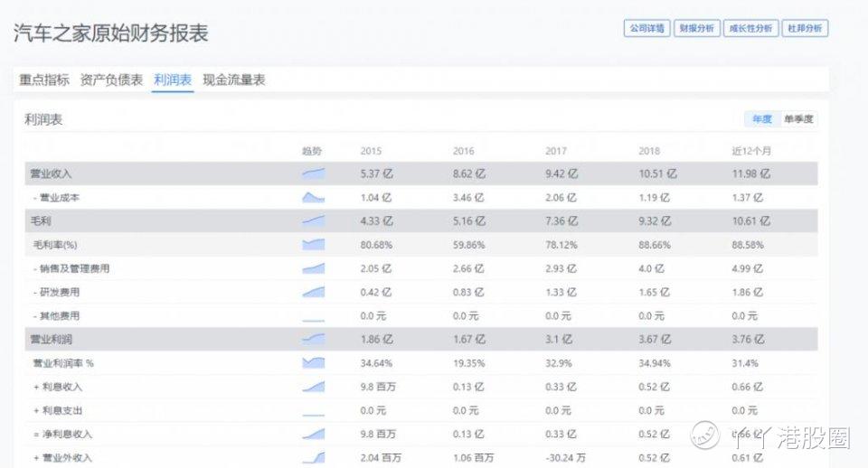The width and height of the screenshot is (868, 468).
Task: Click the 88.66% gross margin cell
Action: [655, 245]
